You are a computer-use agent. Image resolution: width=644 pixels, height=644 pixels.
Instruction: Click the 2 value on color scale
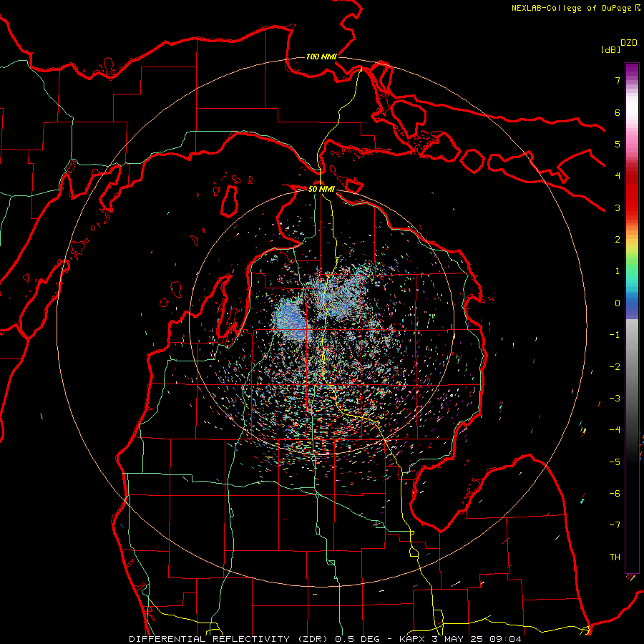[x=618, y=240]
